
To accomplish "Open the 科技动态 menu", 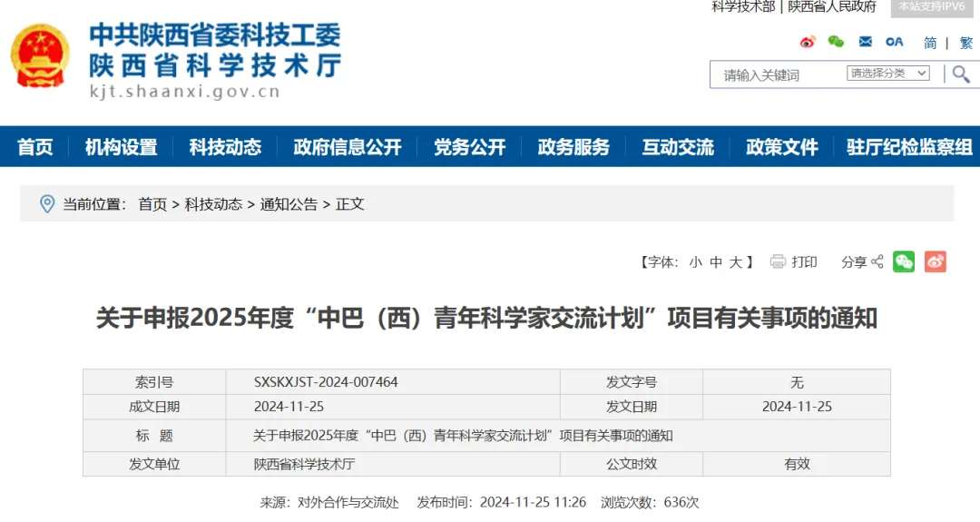I will tap(225, 147).
